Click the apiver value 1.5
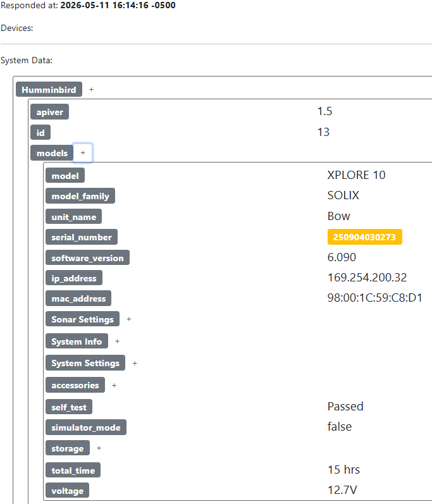The height and width of the screenshot is (504, 432). pos(324,111)
